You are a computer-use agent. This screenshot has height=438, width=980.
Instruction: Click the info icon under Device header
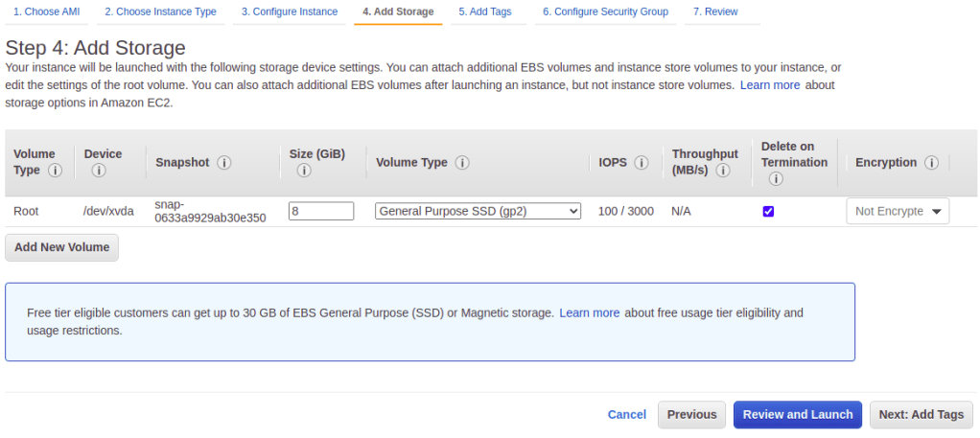pyautogui.click(x=98, y=171)
